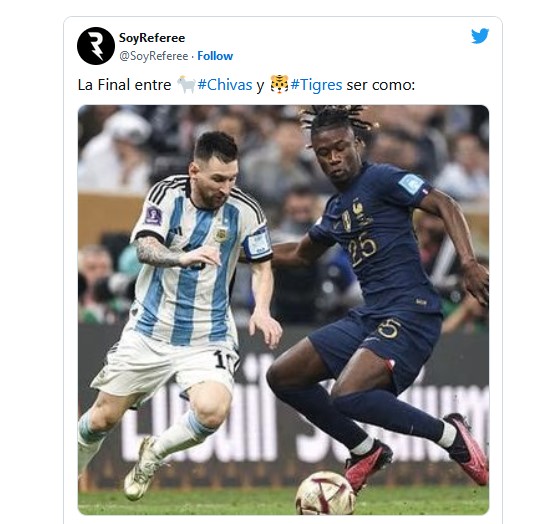Image resolution: width=548 pixels, height=524 pixels.
Task: Open the Twitter bird logo link
Action: [x=480, y=36]
